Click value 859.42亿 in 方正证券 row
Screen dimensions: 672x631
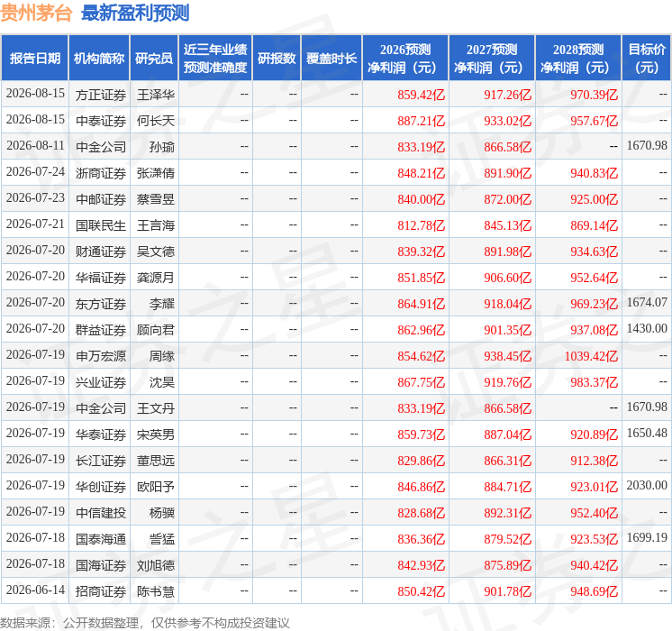pos(421,95)
